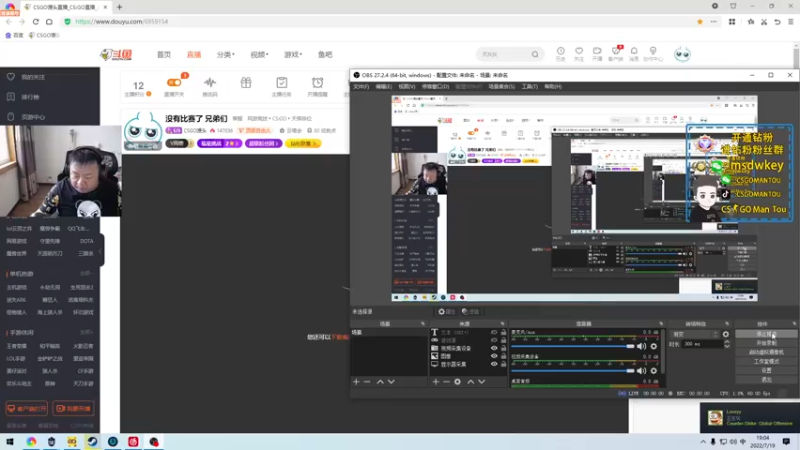Click Steam icon in Windows taskbar
800x450 pixels.
click(92, 441)
